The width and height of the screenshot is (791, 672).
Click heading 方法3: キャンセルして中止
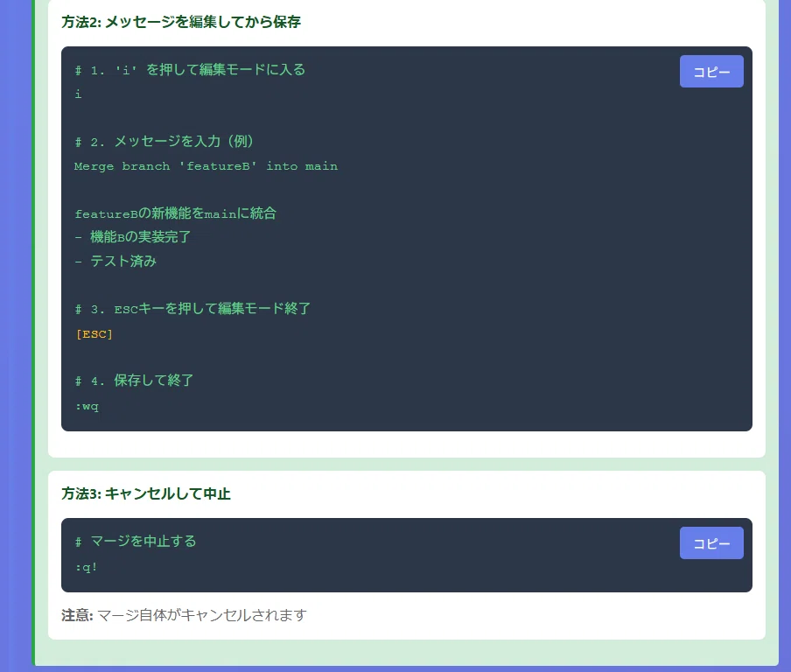(146, 493)
